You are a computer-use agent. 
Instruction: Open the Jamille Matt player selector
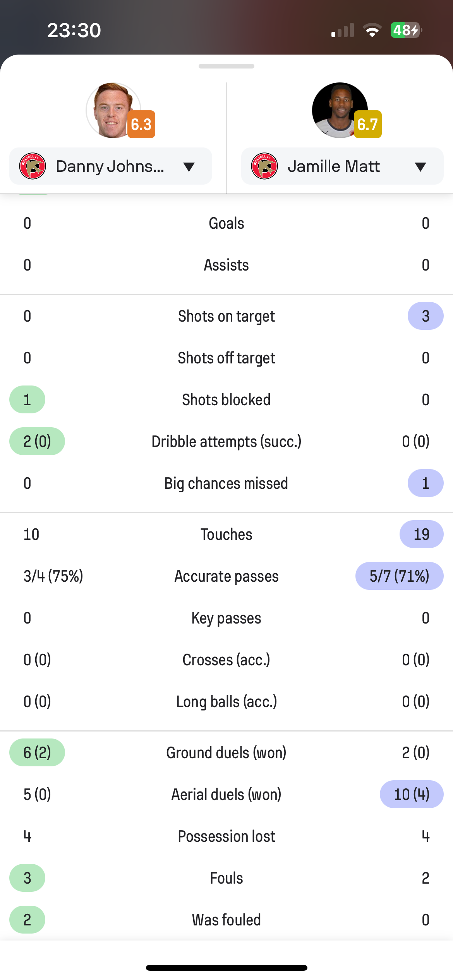click(342, 166)
